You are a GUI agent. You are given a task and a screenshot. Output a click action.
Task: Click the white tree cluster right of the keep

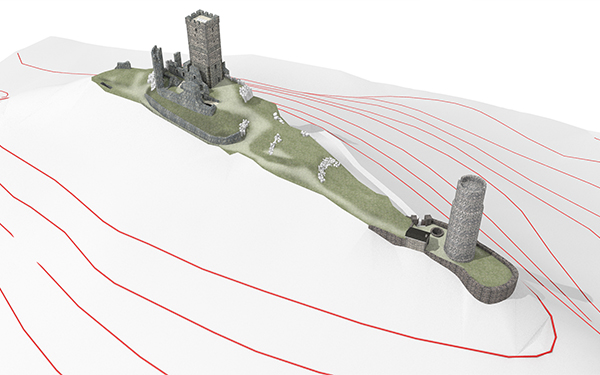point(245,93)
